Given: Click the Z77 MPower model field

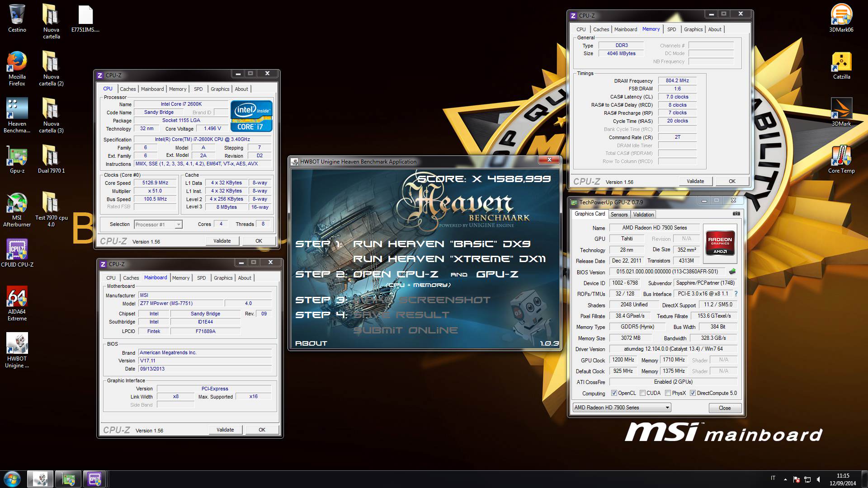Looking at the screenshot, I should pos(181,304).
